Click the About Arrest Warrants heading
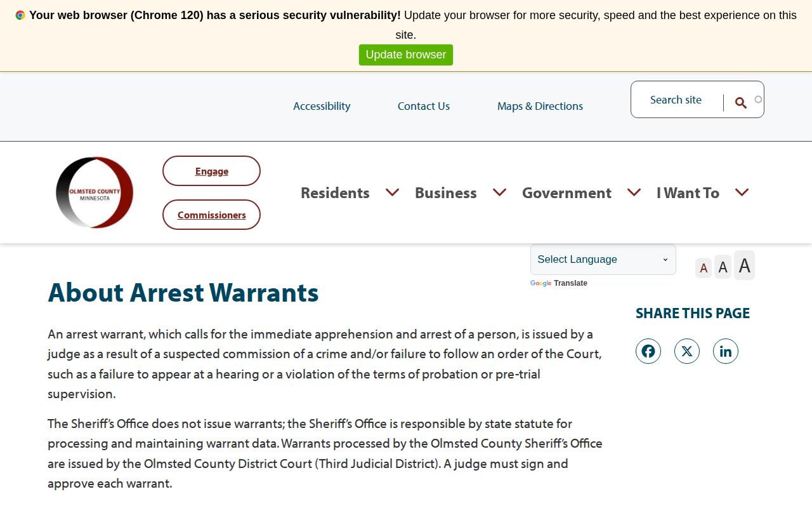This screenshot has height=508, width=812. [183, 292]
